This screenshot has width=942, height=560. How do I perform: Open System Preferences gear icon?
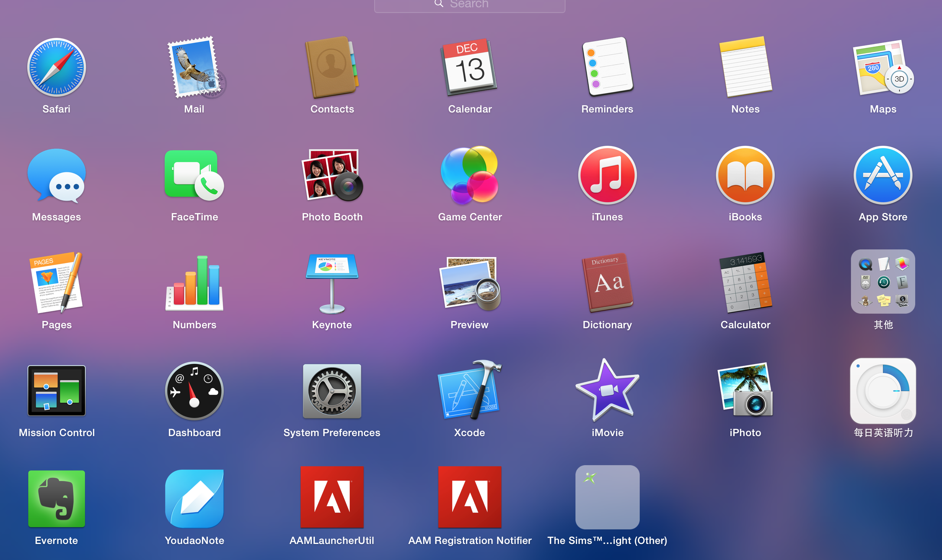pyautogui.click(x=332, y=391)
